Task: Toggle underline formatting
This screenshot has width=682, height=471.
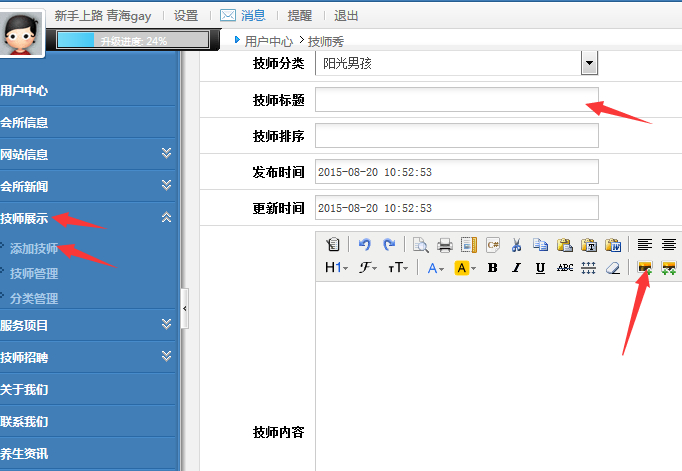Action: click(540, 268)
